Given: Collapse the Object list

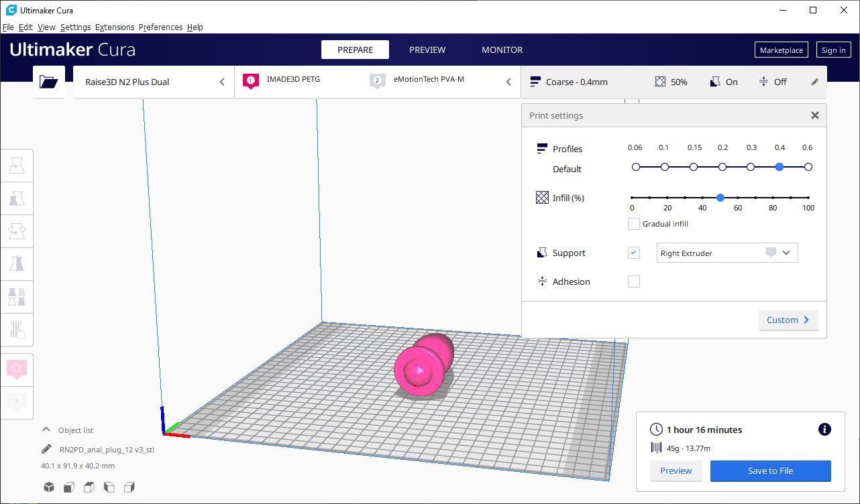Looking at the screenshot, I should tap(46, 430).
